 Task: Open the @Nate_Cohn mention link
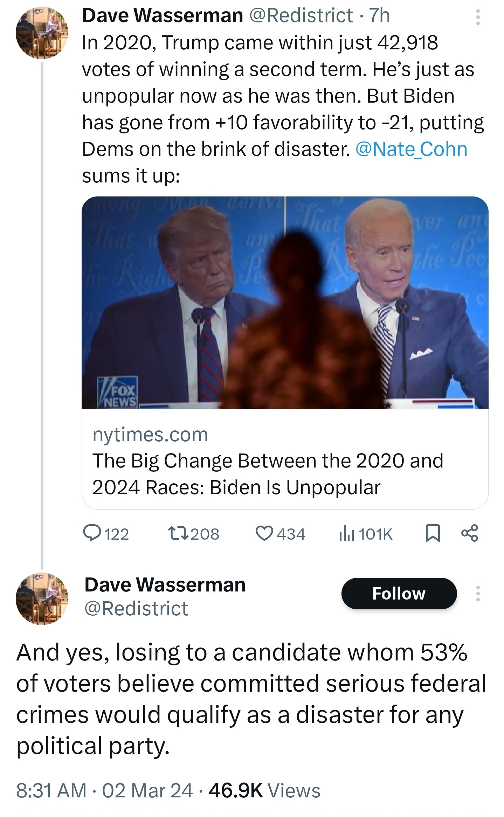pyautogui.click(x=411, y=149)
